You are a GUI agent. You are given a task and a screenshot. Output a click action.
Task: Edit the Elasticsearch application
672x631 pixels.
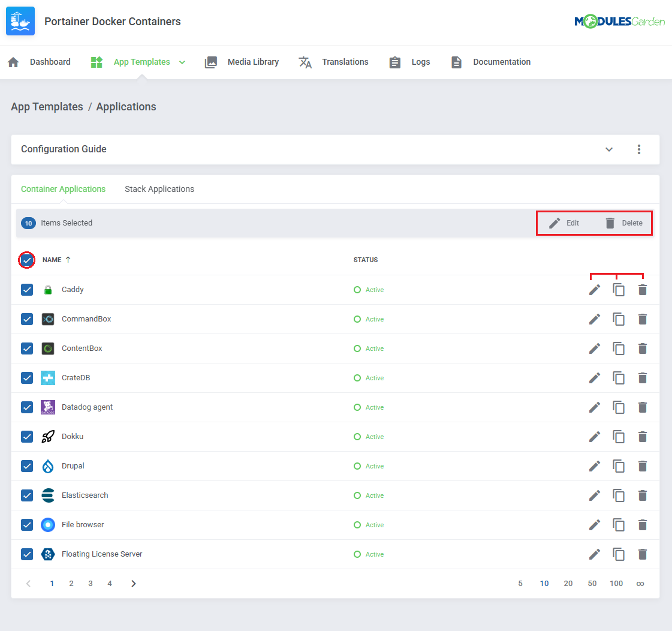[x=595, y=495]
